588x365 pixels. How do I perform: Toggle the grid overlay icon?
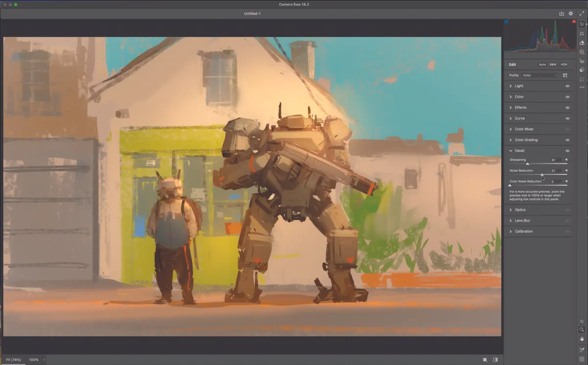[x=582, y=359]
